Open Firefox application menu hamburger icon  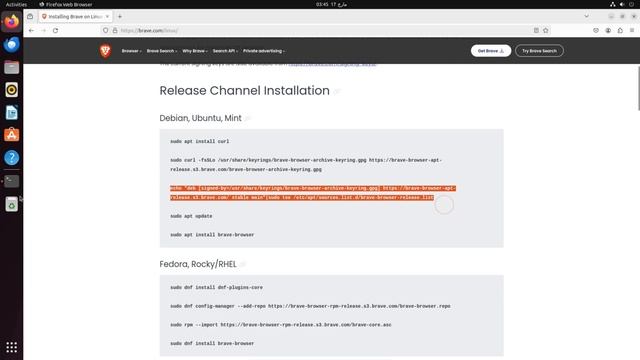pyautogui.click(x=632, y=31)
